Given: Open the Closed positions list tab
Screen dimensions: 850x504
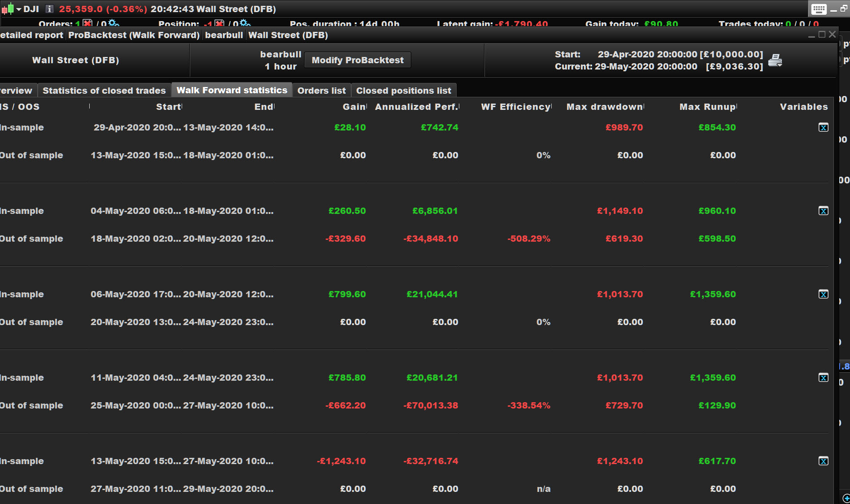Looking at the screenshot, I should [404, 91].
